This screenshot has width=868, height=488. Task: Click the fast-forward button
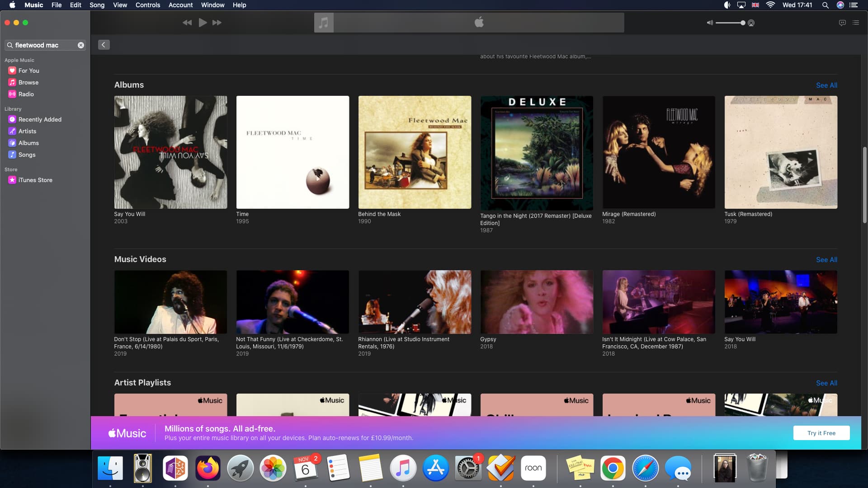217,23
